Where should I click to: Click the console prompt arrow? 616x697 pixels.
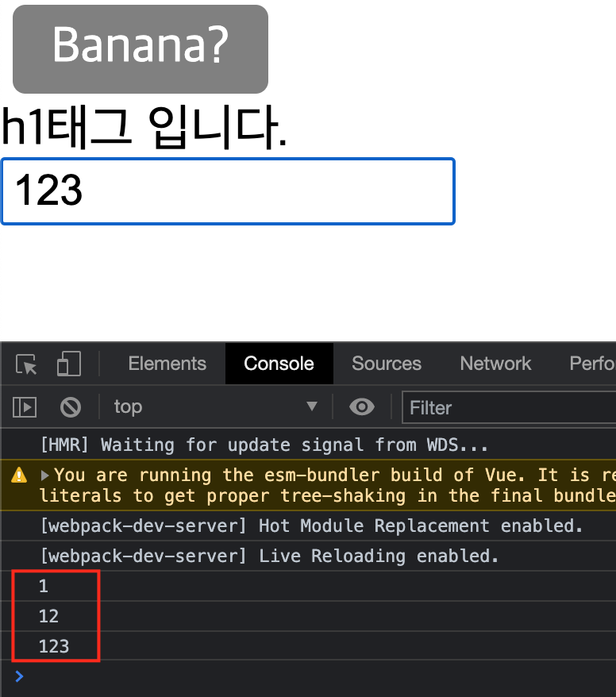coord(19,676)
